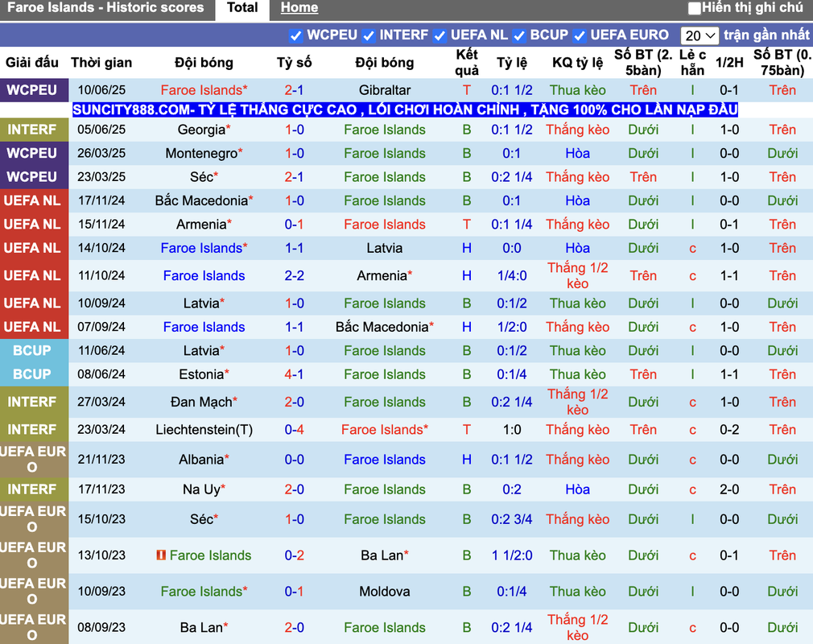Click the 4-1 score in Estonia row

click(x=294, y=374)
